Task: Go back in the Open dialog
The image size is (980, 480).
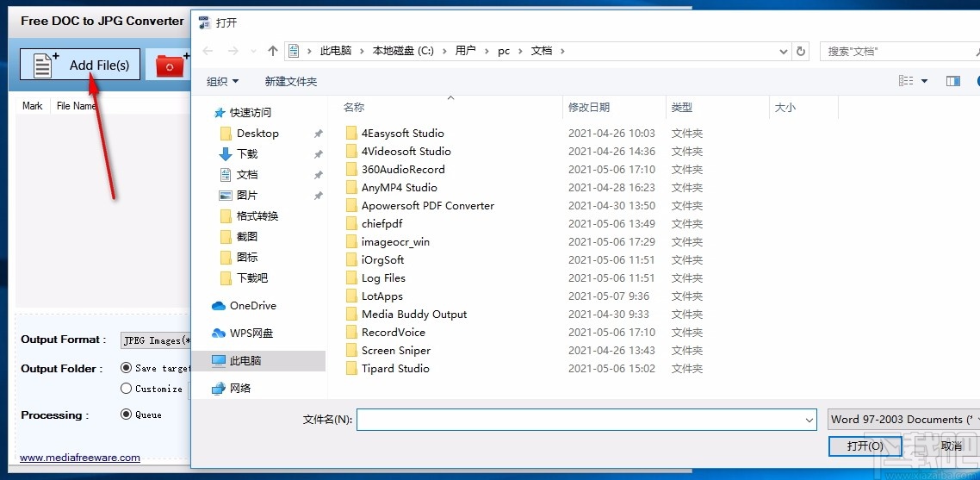Action: pyautogui.click(x=208, y=51)
